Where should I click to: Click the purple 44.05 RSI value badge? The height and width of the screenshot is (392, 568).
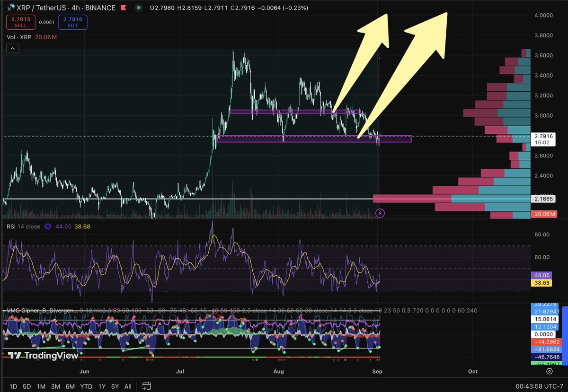[541, 275]
